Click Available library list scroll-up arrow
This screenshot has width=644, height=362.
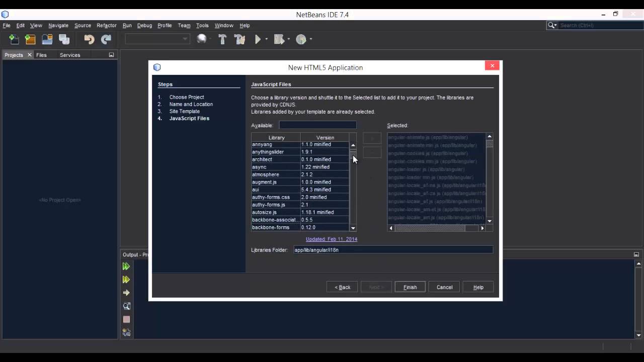click(x=353, y=145)
